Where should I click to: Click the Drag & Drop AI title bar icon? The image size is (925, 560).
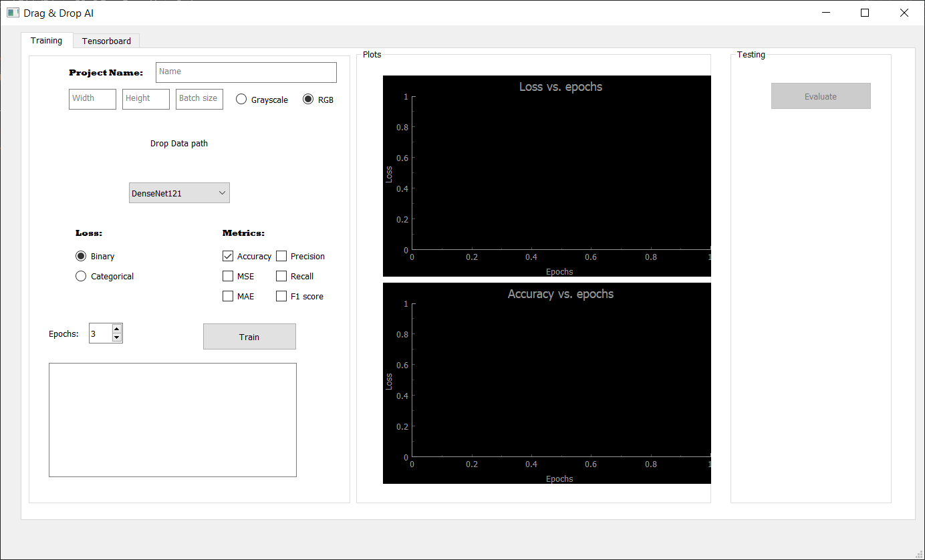[13, 12]
